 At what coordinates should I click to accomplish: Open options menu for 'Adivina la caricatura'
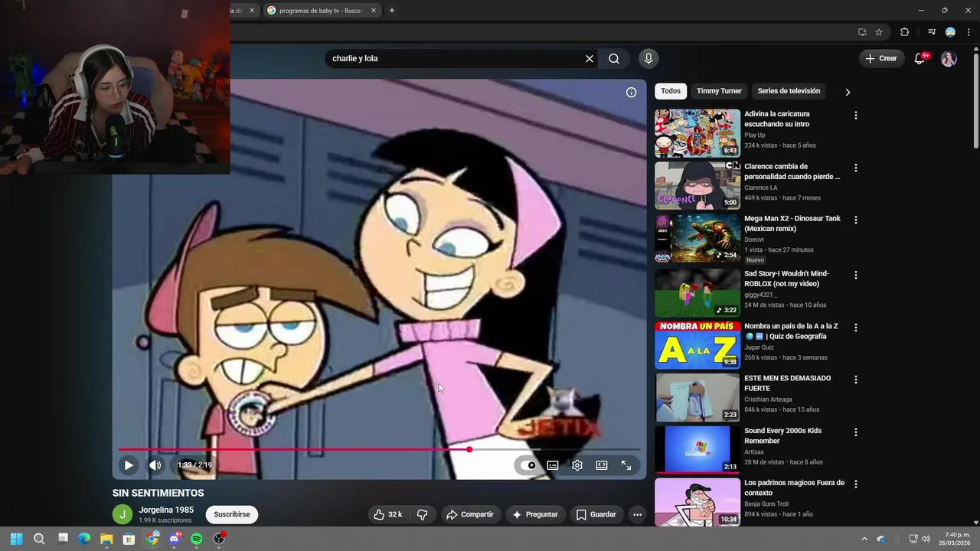(855, 116)
